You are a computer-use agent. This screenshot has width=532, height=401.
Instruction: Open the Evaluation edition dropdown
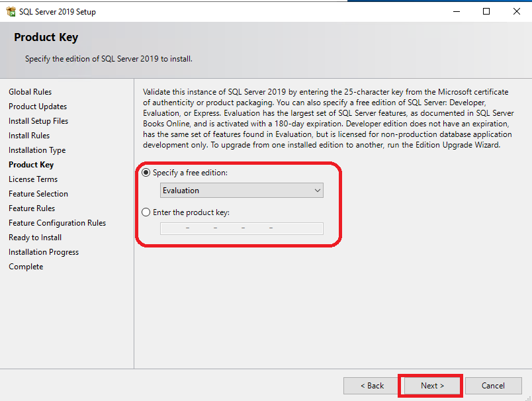click(242, 191)
